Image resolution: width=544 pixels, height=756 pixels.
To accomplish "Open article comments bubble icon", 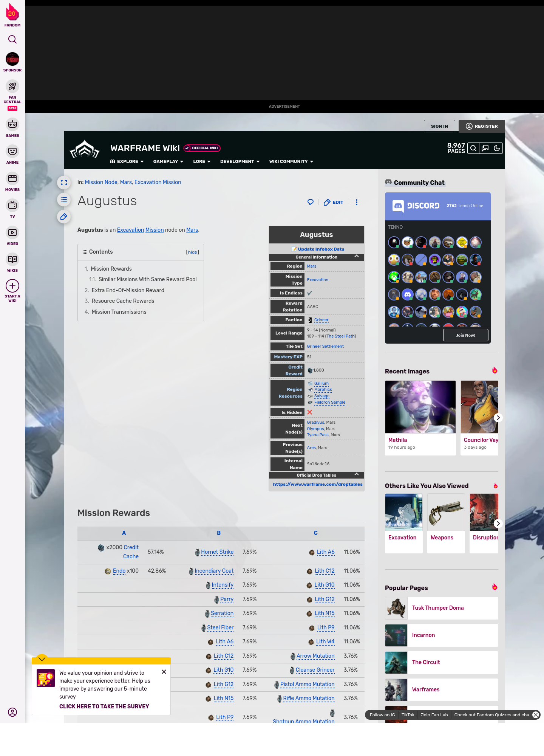I will pyautogui.click(x=311, y=202).
